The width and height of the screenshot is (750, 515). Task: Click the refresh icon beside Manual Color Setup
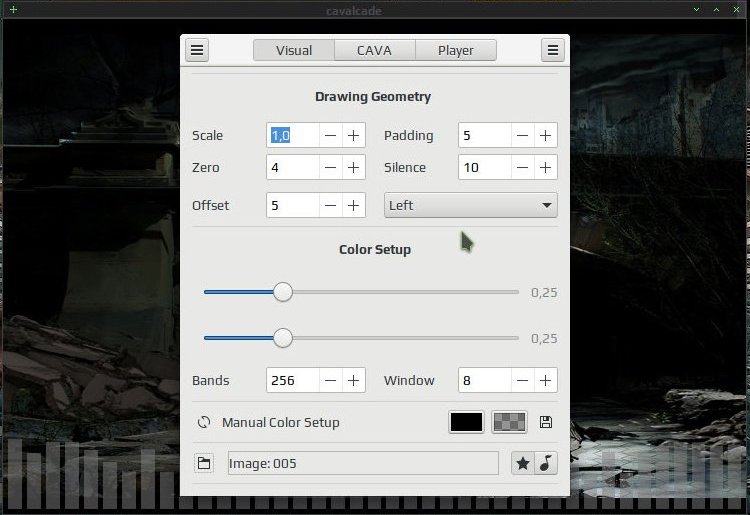click(204, 422)
